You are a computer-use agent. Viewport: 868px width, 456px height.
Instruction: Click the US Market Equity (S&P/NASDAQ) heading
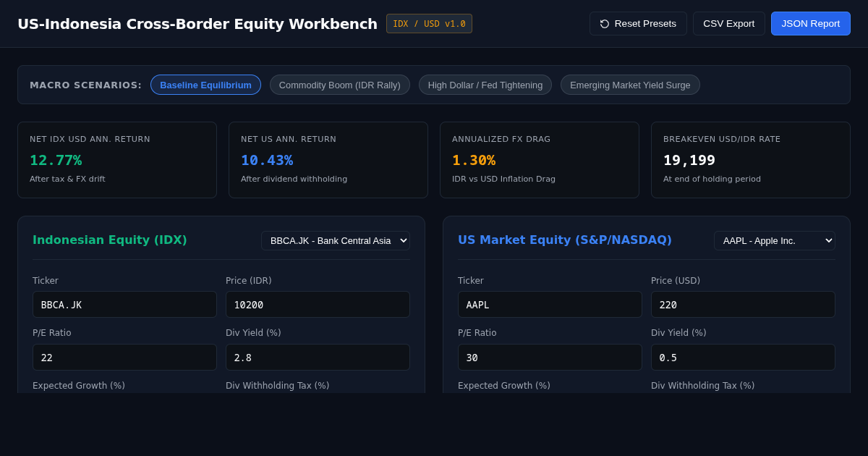(x=565, y=240)
